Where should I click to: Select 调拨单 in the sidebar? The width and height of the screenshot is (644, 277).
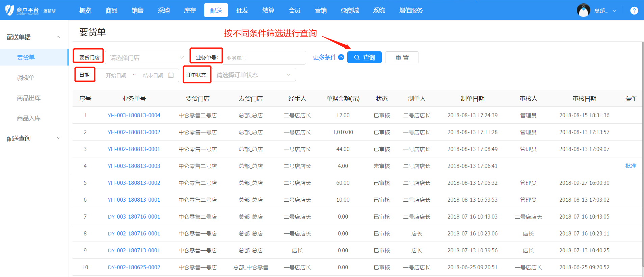pyautogui.click(x=26, y=78)
